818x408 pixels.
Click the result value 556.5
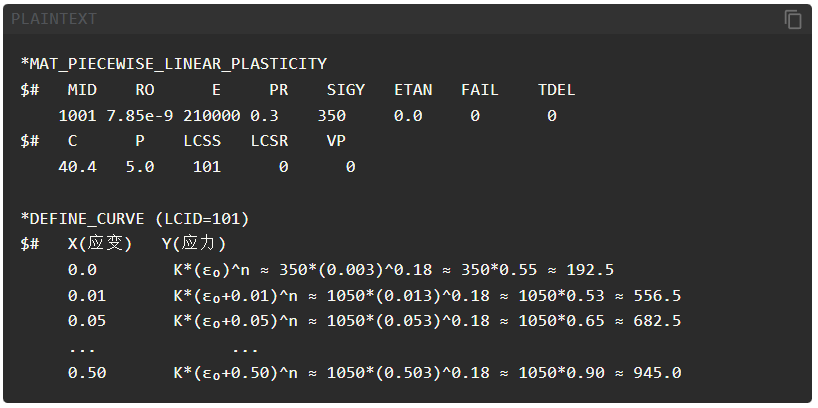pyautogui.click(x=657, y=296)
